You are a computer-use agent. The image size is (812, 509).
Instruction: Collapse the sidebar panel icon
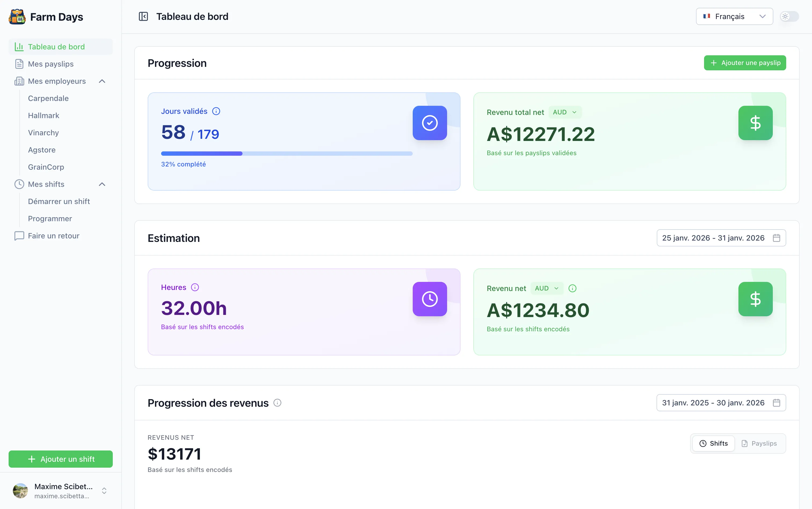click(143, 16)
